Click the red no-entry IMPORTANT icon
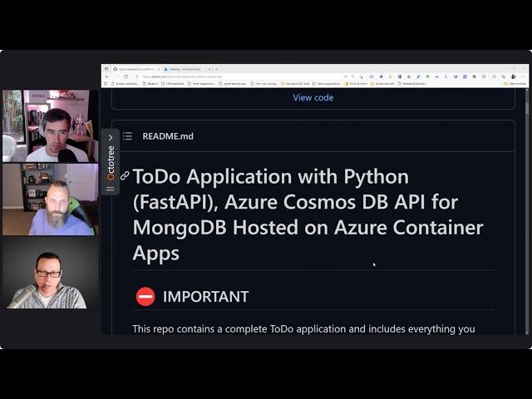 coord(145,296)
